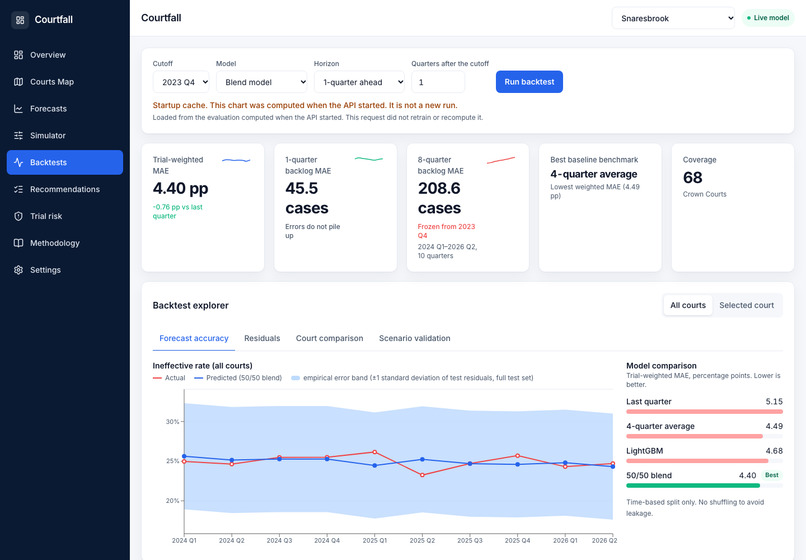806x560 pixels.
Task: Click the Overview grid icon
Action: [x=19, y=55]
